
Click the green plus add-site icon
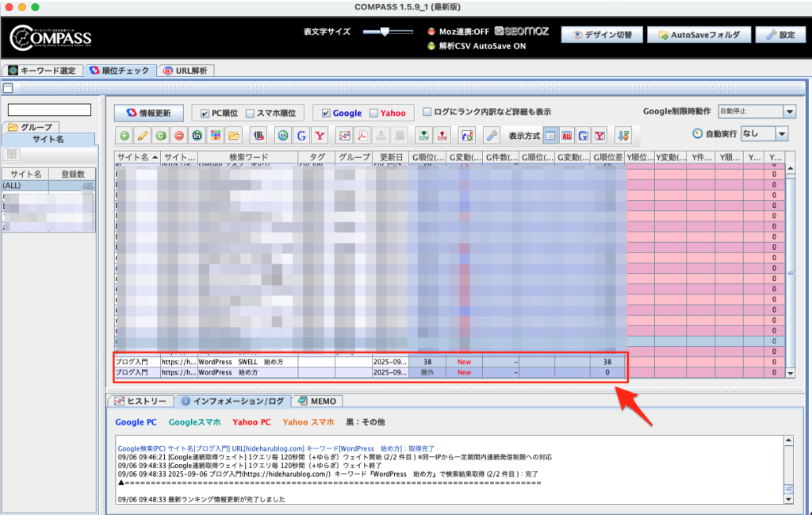tap(125, 135)
